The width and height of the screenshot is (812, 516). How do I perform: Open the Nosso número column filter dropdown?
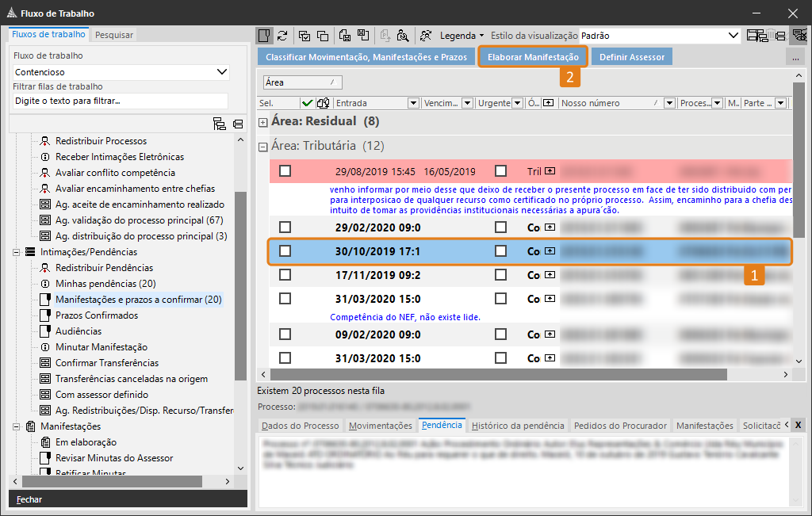(669, 103)
